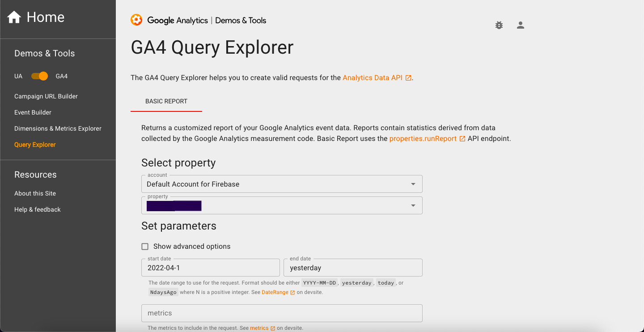Toggle the UA / GA4 switch

pyautogui.click(x=39, y=76)
